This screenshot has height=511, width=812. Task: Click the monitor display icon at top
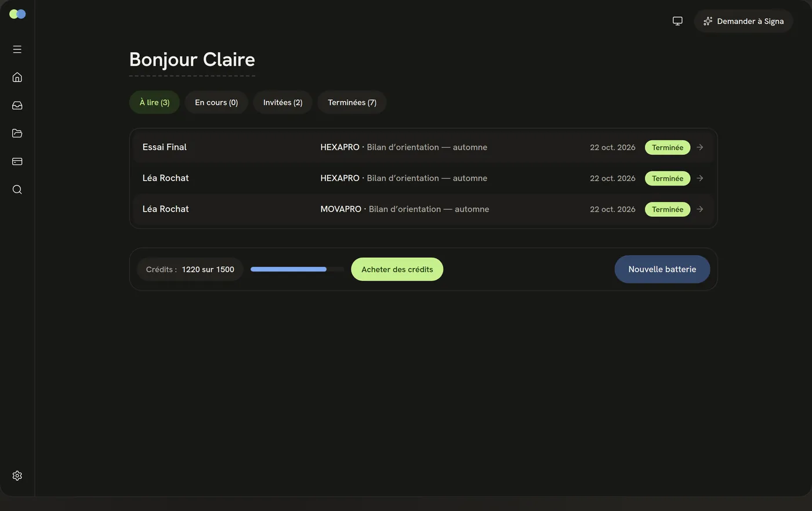[677, 21]
